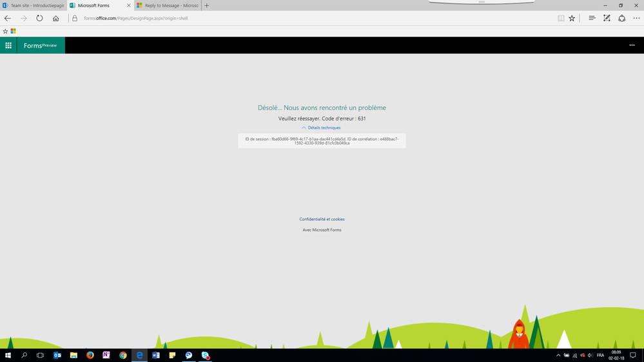Collapse the Détails techniques section
The height and width of the screenshot is (362, 644).
(321, 128)
